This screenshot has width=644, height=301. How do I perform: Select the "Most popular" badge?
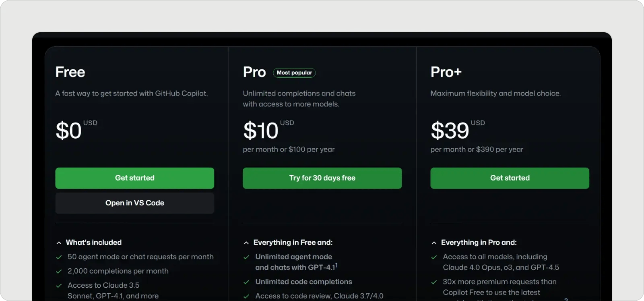click(294, 73)
